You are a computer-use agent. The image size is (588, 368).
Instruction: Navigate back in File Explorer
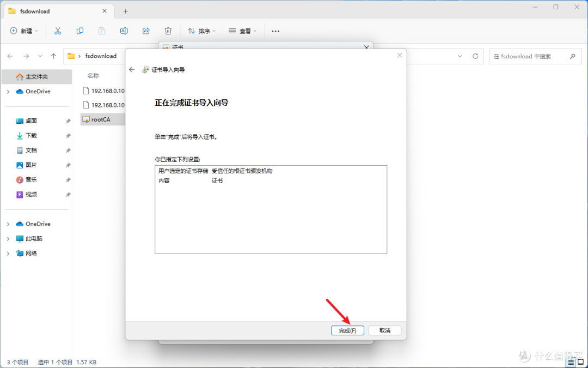point(10,56)
